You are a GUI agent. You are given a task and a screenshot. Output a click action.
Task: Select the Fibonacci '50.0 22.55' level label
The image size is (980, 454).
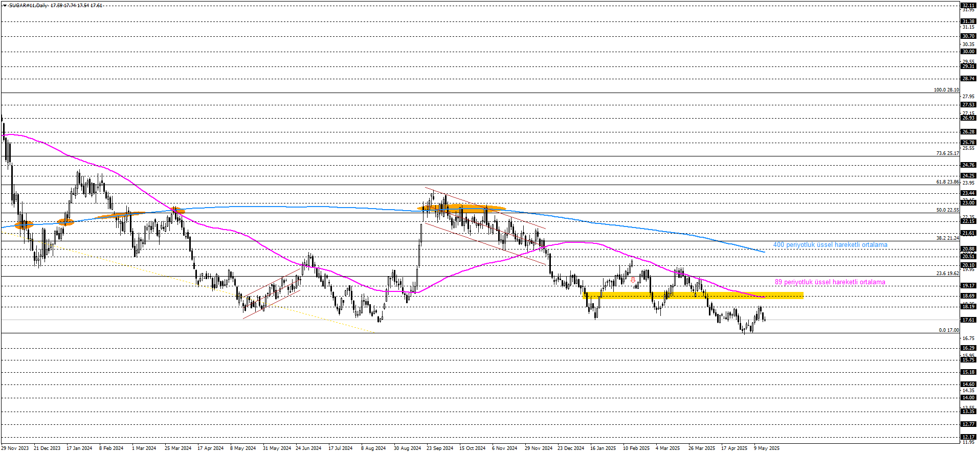(x=948, y=210)
